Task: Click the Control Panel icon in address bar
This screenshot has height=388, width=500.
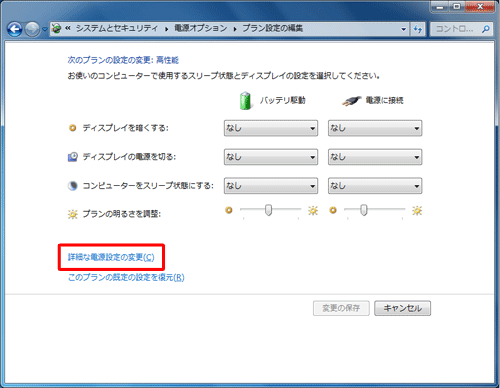Action: 57,29
